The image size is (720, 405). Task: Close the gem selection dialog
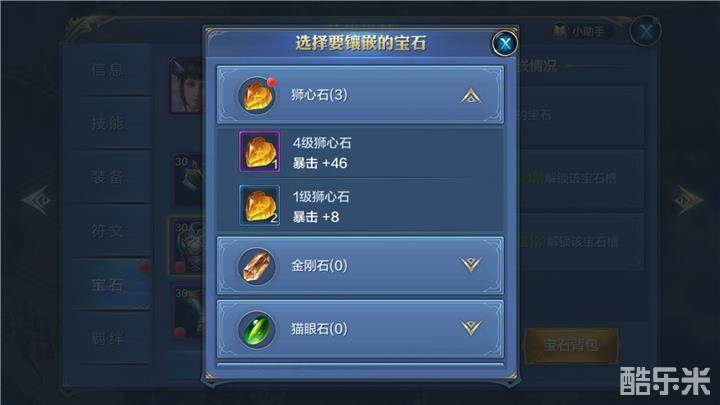coord(505,44)
